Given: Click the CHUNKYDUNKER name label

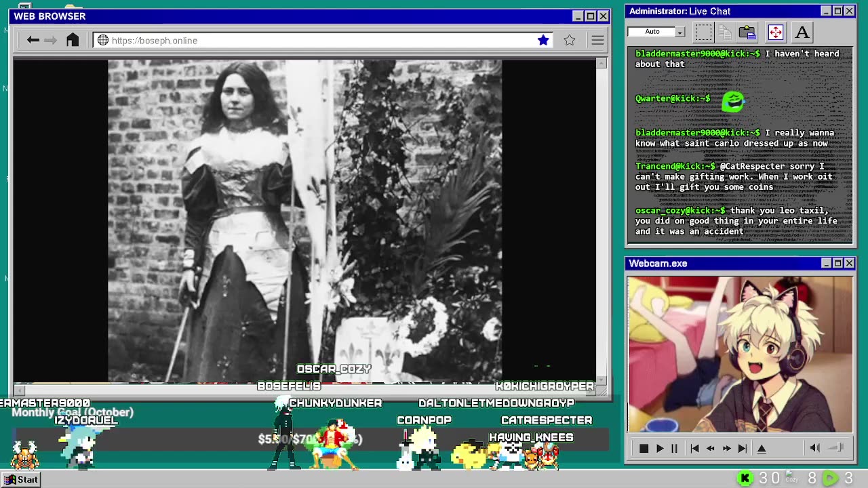Looking at the screenshot, I should (x=335, y=403).
